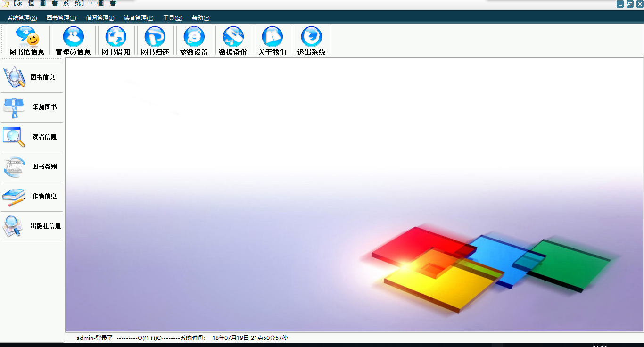Open 读者信息 sidebar entry

[x=32, y=137]
